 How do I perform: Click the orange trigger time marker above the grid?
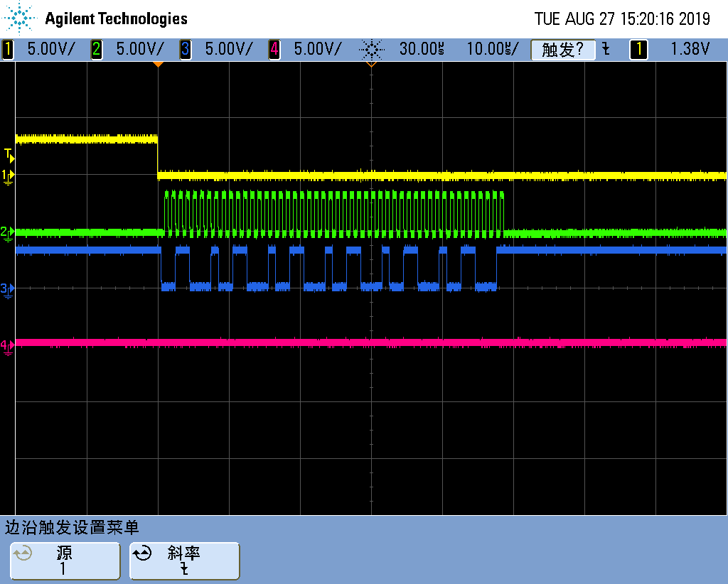(158, 64)
